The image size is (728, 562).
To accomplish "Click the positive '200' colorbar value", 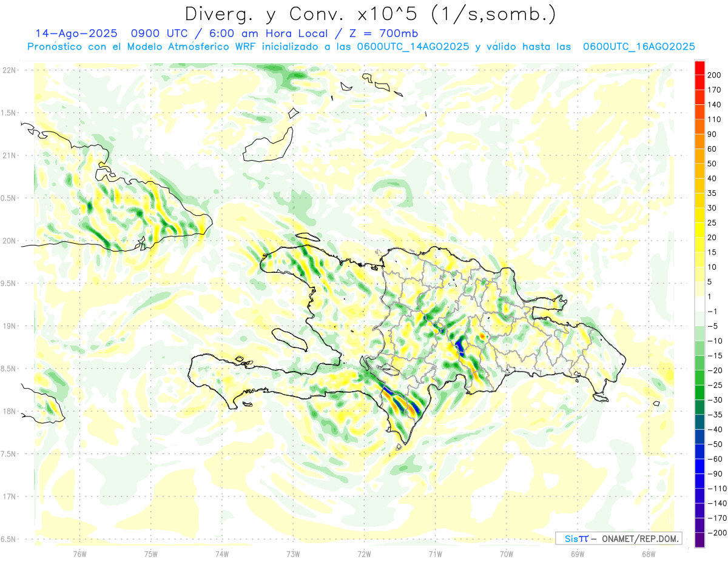I will coord(715,75).
